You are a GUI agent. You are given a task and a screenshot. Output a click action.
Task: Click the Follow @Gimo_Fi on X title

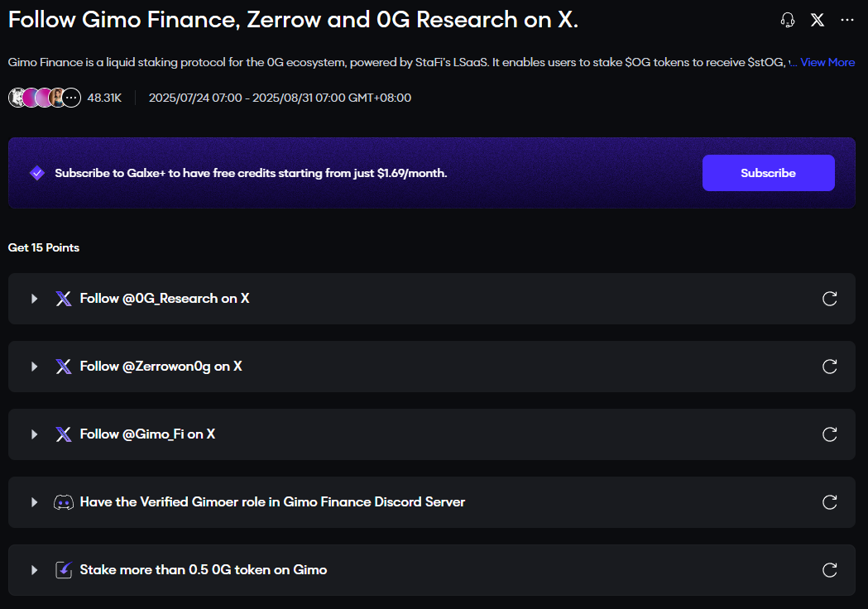tap(147, 434)
